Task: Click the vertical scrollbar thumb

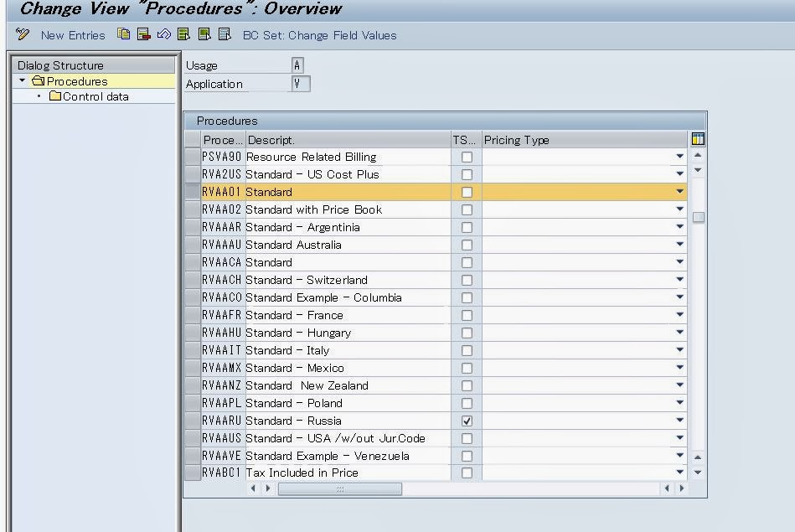Action: coord(698,217)
